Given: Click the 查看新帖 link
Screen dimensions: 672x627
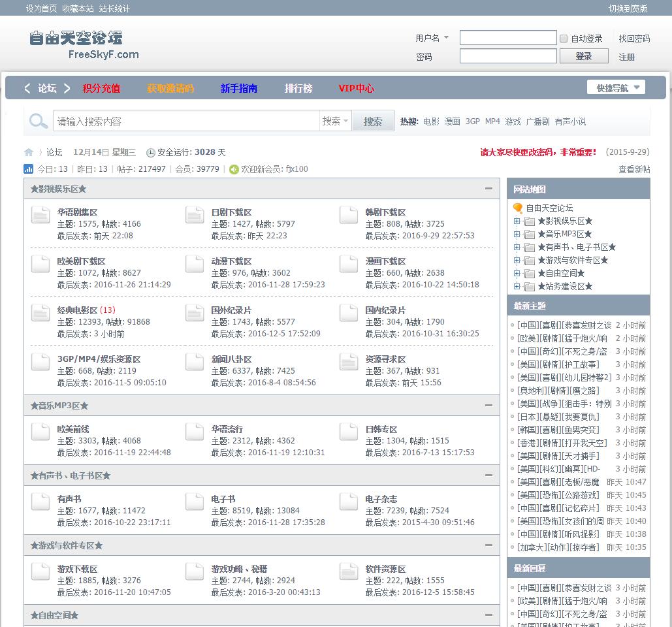Looking at the screenshot, I should click(x=634, y=169).
